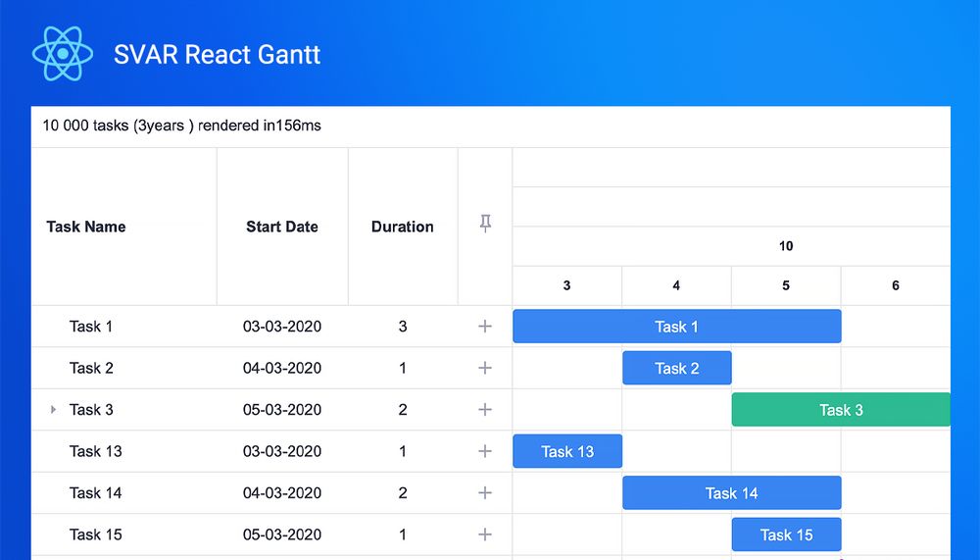Click Task 13 start date 03-03-2020
Screen dimensions: 980x560
[x=282, y=451]
